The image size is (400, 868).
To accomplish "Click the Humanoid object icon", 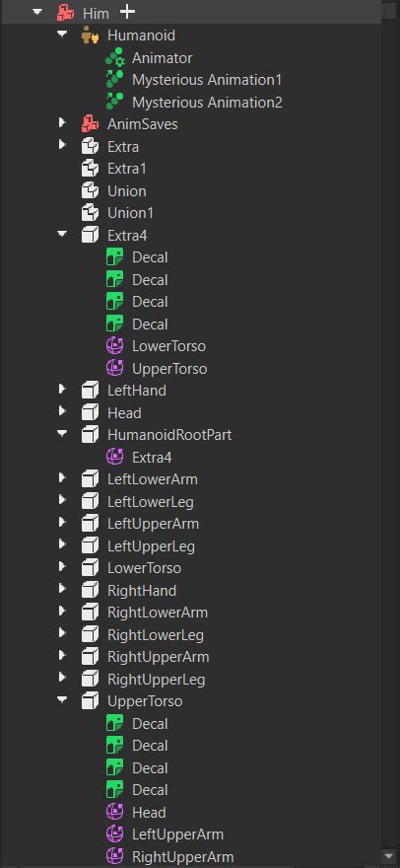I will click(x=91, y=36).
